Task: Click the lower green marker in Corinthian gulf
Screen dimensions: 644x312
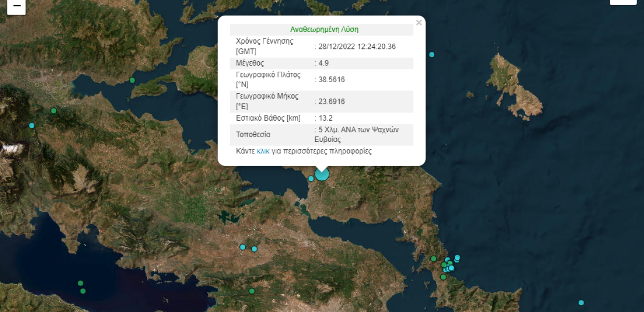Action: 83,291
